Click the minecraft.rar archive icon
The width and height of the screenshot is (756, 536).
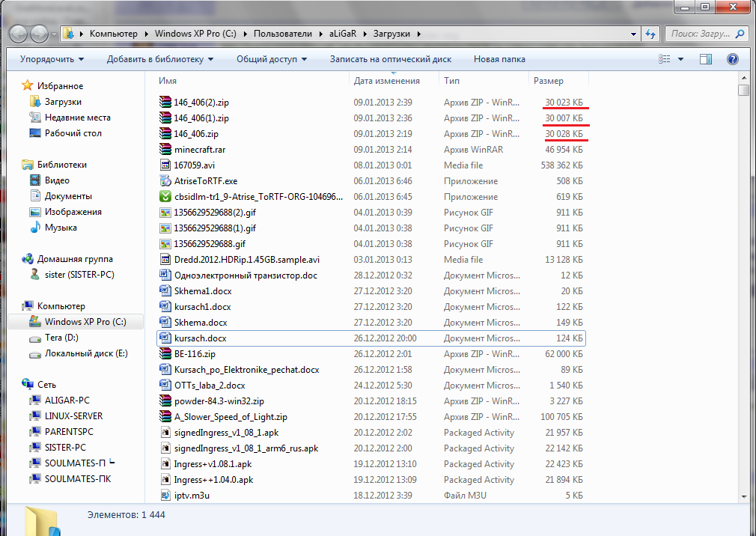[x=165, y=149]
